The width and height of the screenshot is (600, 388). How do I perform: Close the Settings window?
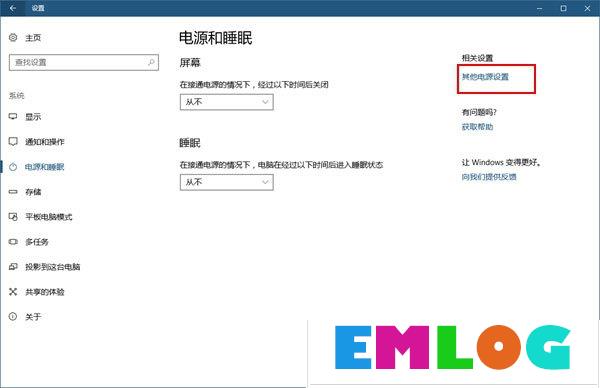pos(587,8)
